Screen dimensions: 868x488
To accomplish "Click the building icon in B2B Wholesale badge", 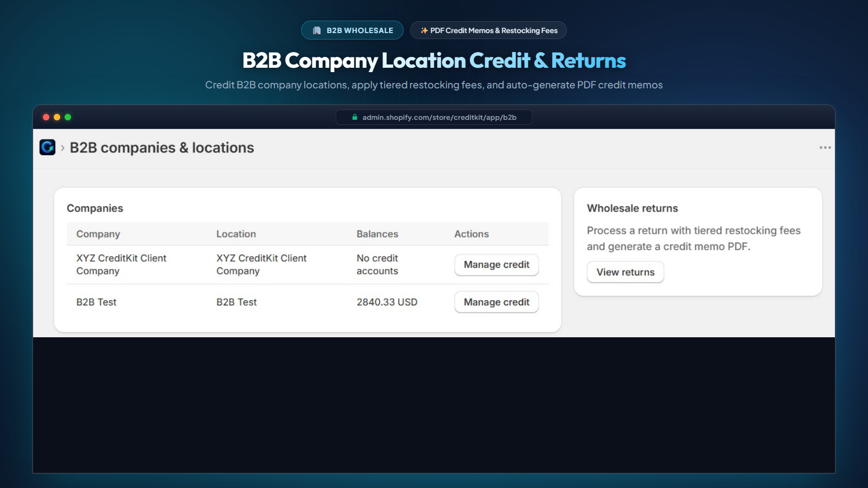I will (x=317, y=30).
